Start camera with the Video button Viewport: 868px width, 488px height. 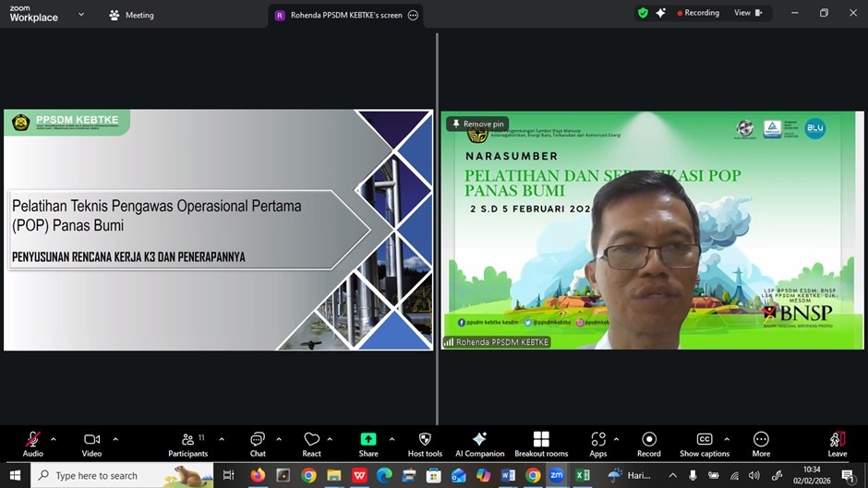91,440
